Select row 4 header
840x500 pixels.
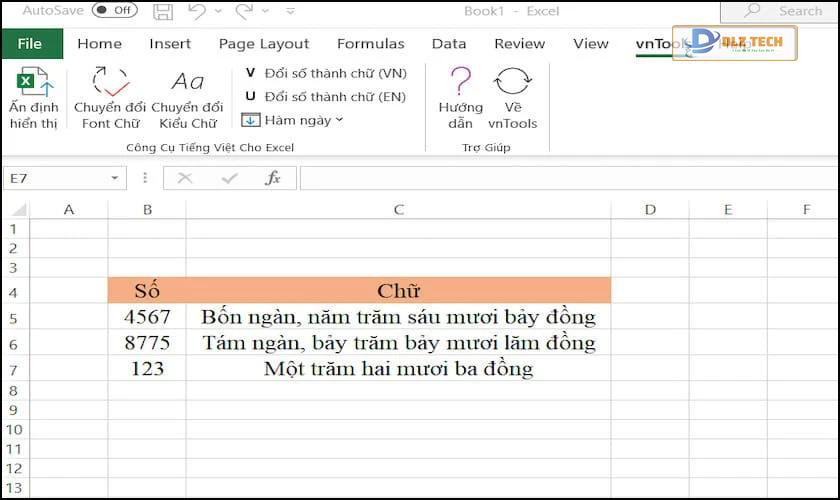coord(15,292)
